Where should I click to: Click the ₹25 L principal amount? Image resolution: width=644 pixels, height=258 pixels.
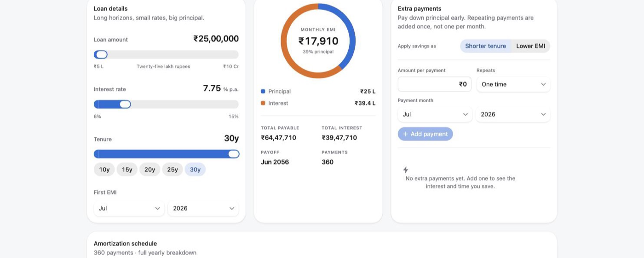[368, 91]
